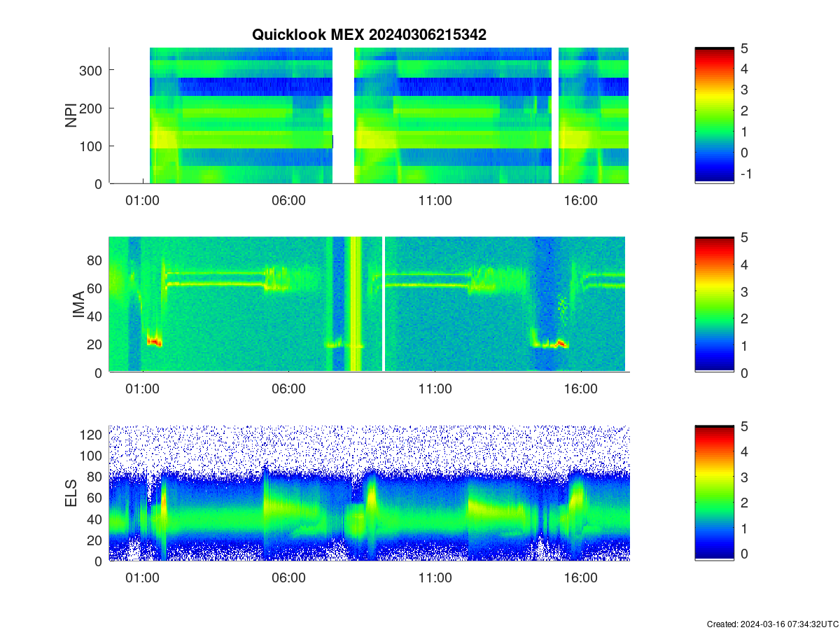Click IMA panel's '06:00' time tick label
840x630 pixels.
[289, 390]
